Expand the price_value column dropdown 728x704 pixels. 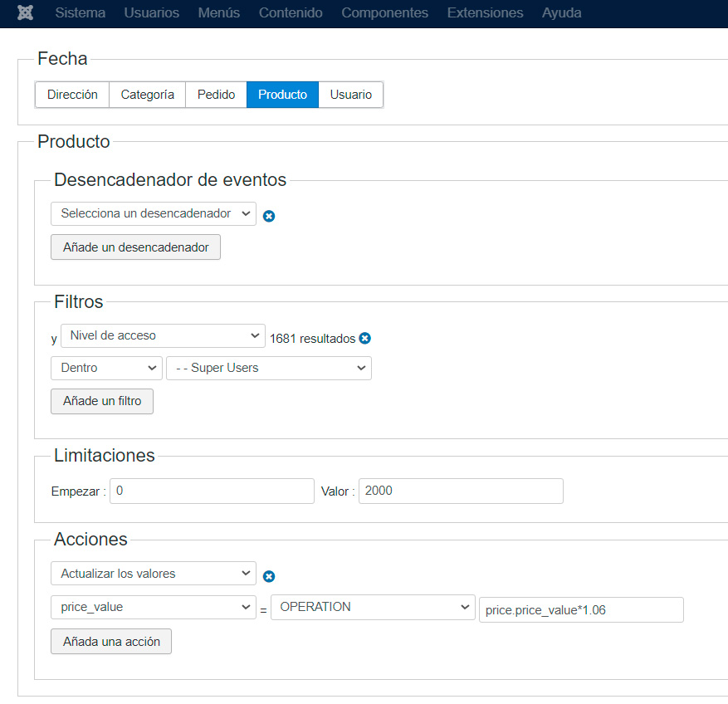tap(154, 608)
